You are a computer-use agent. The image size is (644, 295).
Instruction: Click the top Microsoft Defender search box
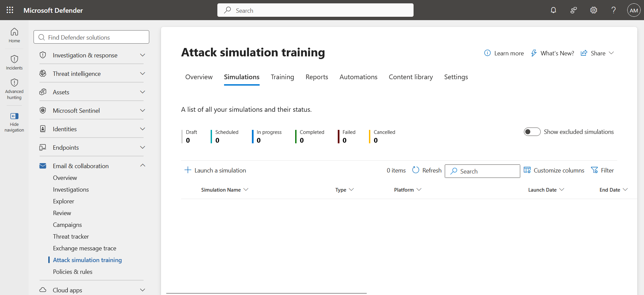tap(315, 10)
